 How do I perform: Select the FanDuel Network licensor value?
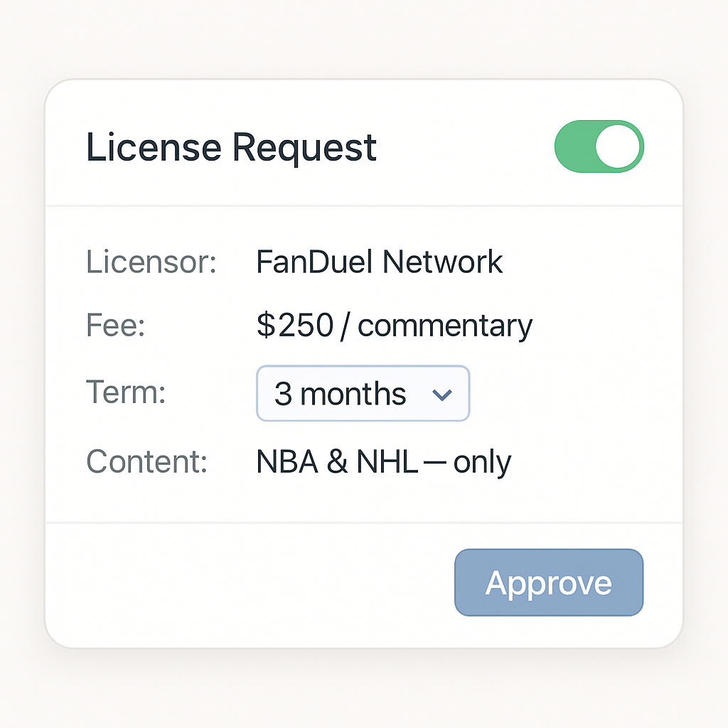(x=379, y=262)
